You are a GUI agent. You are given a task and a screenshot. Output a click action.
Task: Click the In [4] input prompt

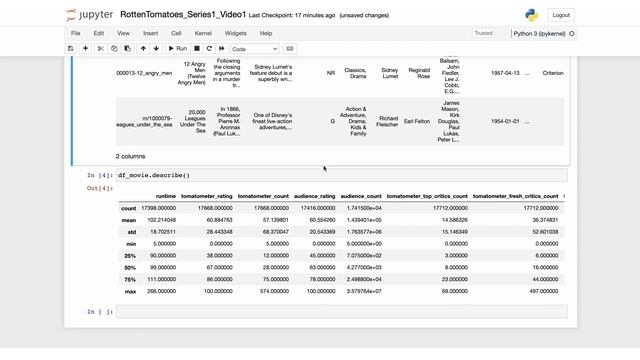(100, 176)
